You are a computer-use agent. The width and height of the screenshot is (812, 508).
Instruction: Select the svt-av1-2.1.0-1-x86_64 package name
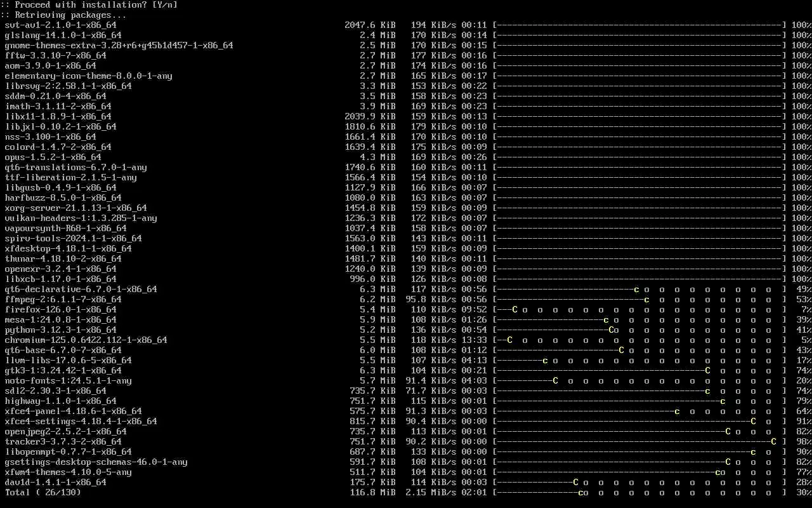point(61,25)
